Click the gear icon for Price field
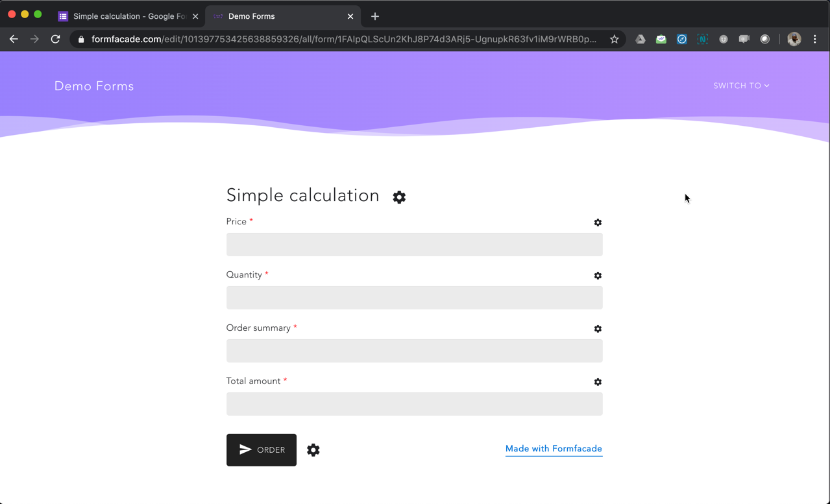The image size is (830, 504). [x=598, y=222]
